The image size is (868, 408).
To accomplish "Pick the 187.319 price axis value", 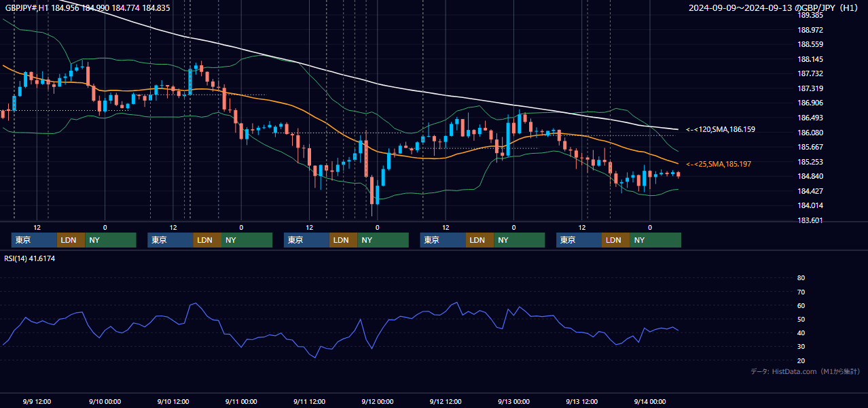I will [810, 88].
